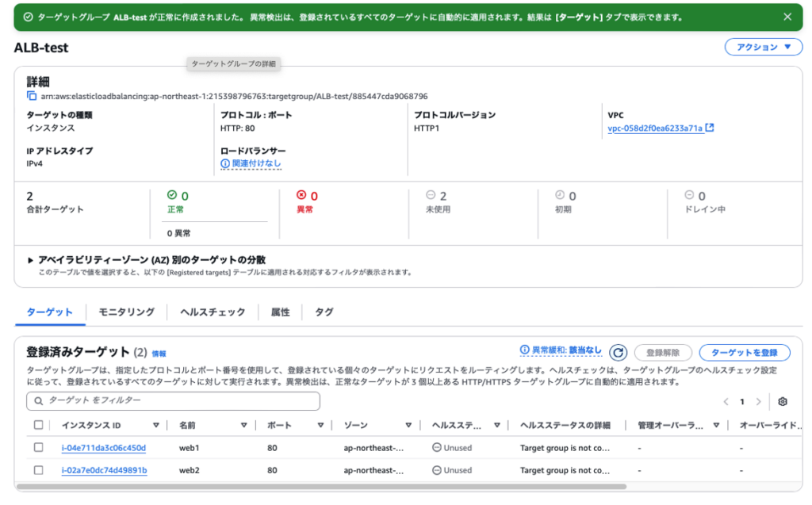The image size is (812, 505).
Task: Dismiss the green success notification banner
Action: click(787, 17)
